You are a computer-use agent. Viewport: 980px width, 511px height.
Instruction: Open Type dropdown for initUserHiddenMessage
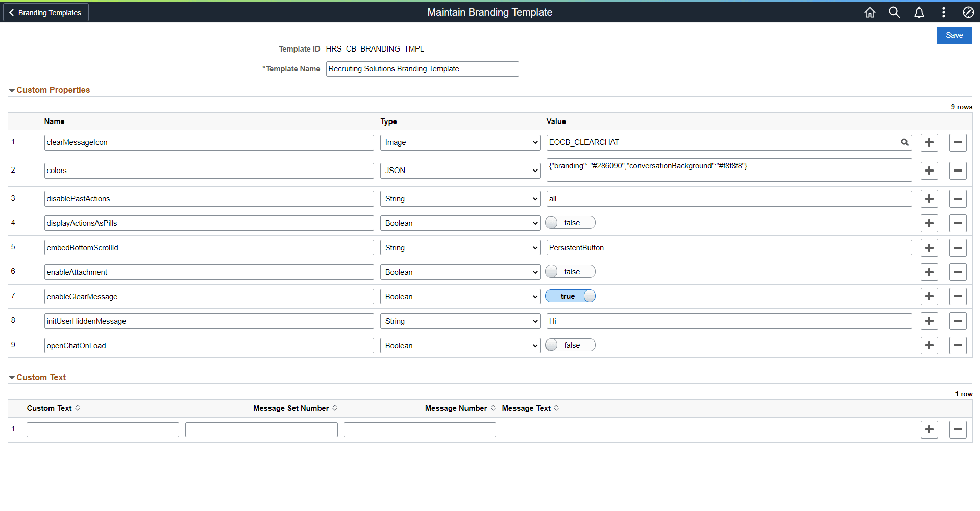460,321
